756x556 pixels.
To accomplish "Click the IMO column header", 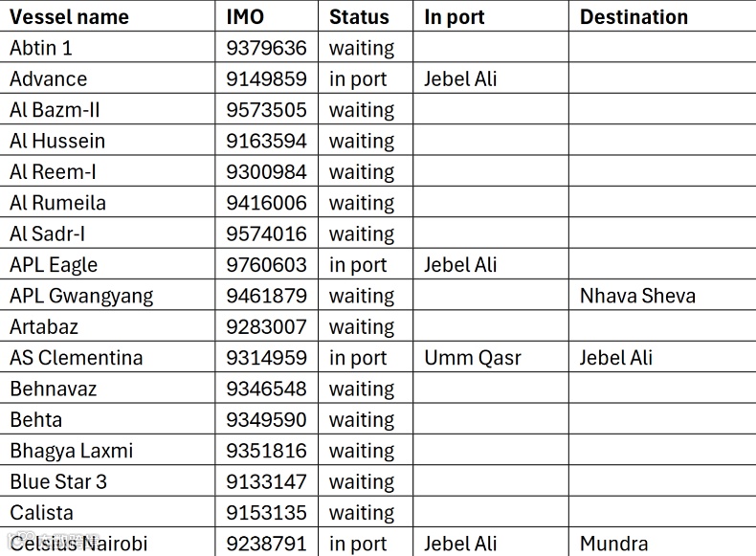I will [245, 17].
